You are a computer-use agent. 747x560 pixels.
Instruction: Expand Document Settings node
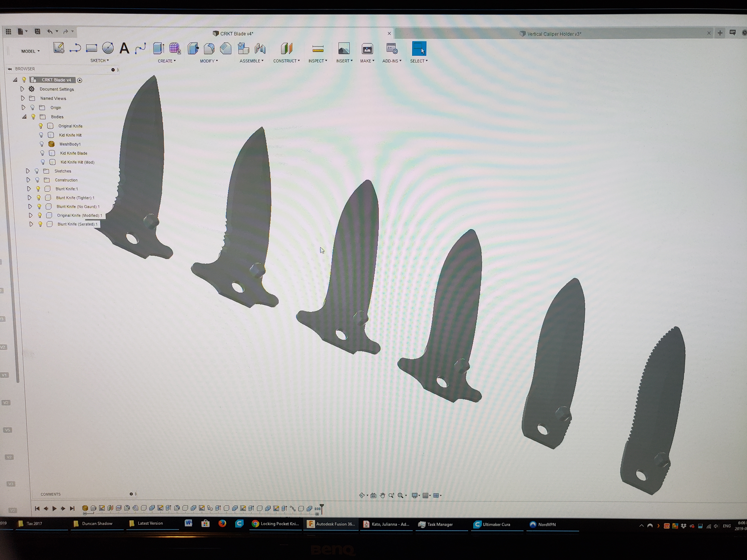(x=22, y=89)
